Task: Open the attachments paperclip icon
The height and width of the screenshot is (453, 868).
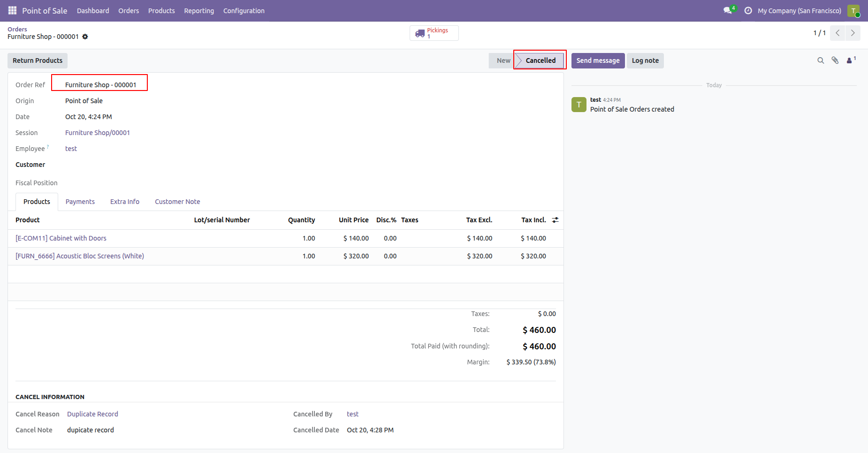Action: point(835,60)
